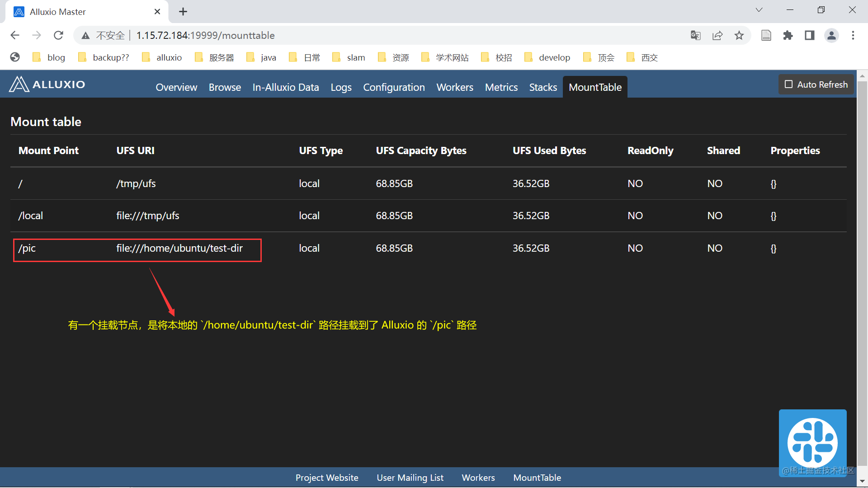The height and width of the screenshot is (488, 868).
Task: Open the 学术网站 bookmark folder
Action: (x=445, y=57)
